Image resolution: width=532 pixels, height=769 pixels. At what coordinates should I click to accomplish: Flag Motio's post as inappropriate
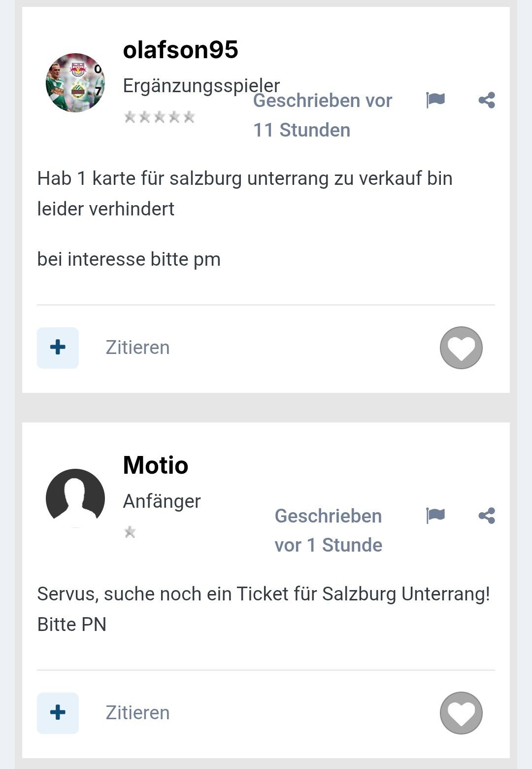click(x=435, y=516)
